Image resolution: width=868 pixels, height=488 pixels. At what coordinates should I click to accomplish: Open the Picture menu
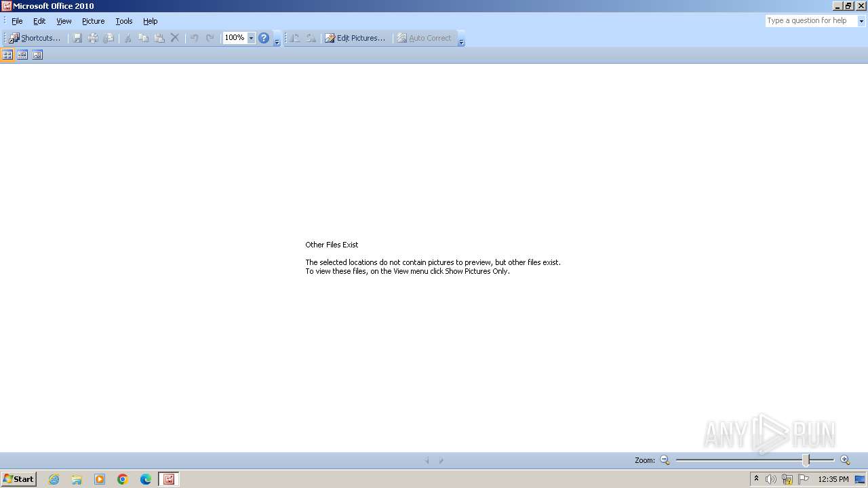(93, 21)
